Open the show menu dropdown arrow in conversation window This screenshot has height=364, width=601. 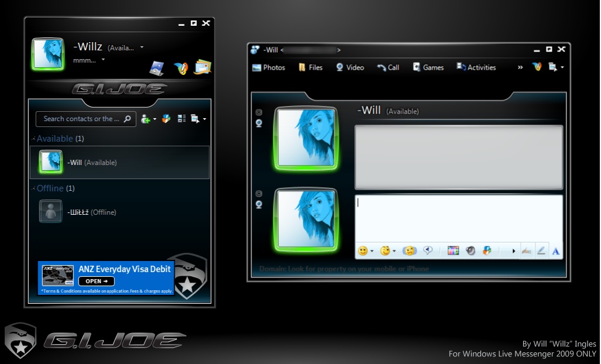pos(562,67)
